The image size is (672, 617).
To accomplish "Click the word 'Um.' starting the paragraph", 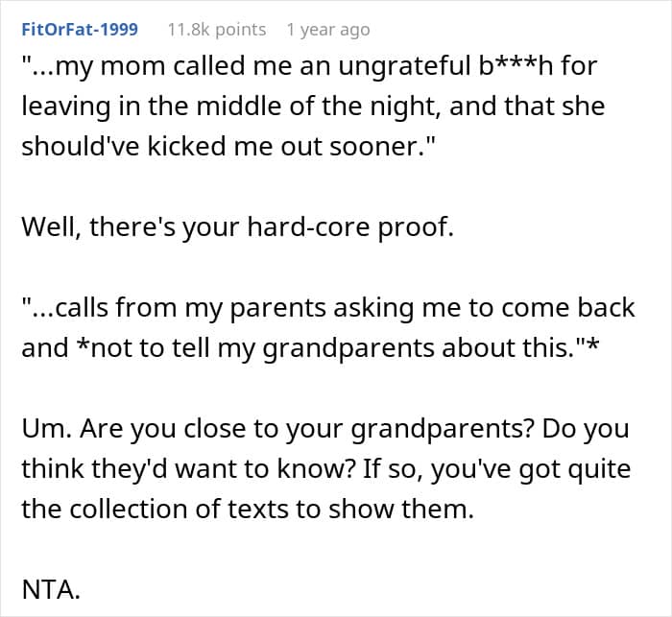I will pyautogui.click(x=47, y=429).
